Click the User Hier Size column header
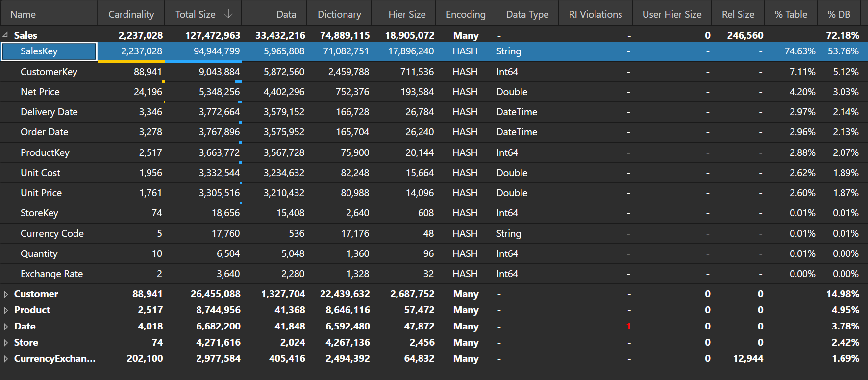 click(671, 15)
